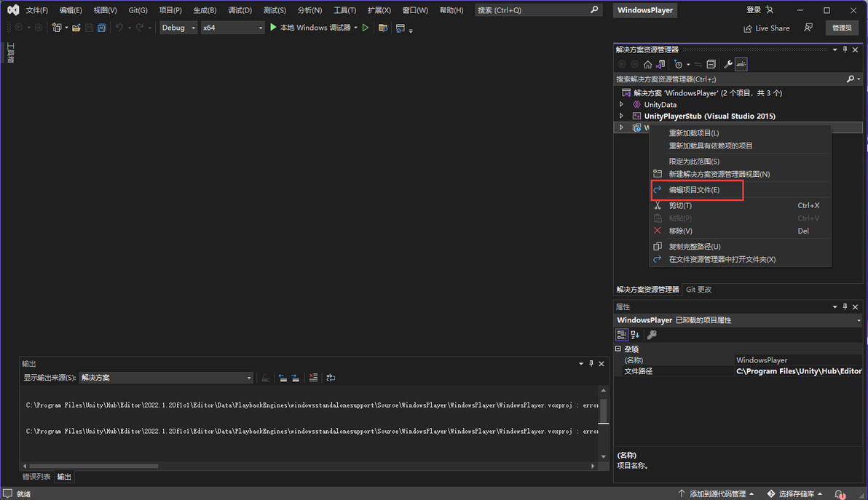Open the output panel window options dropdown
868x500 pixels.
(580, 363)
